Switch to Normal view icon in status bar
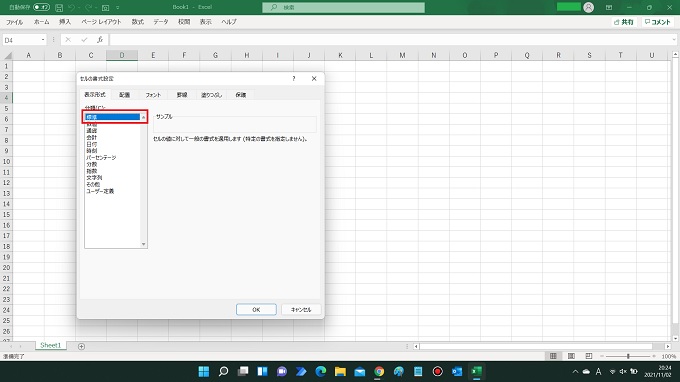The height and width of the screenshot is (382, 680). pyautogui.click(x=553, y=356)
